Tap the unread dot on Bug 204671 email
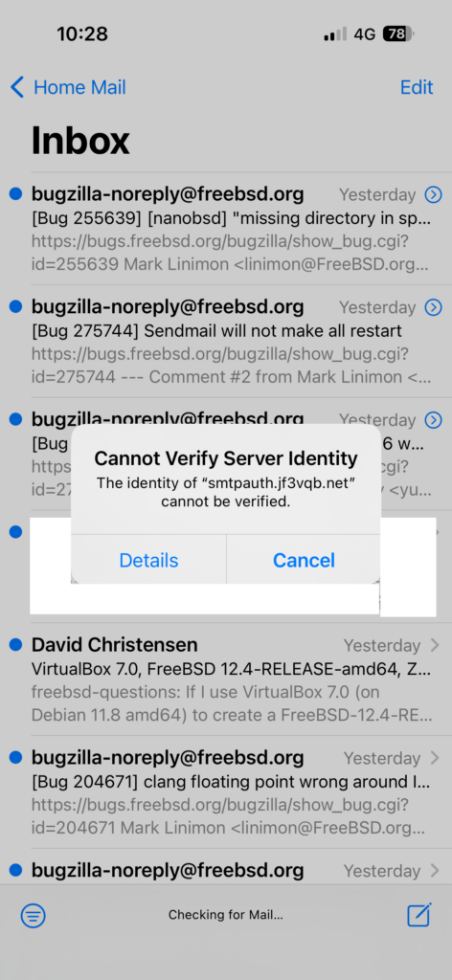This screenshot has width=452, height=980. 16,758
